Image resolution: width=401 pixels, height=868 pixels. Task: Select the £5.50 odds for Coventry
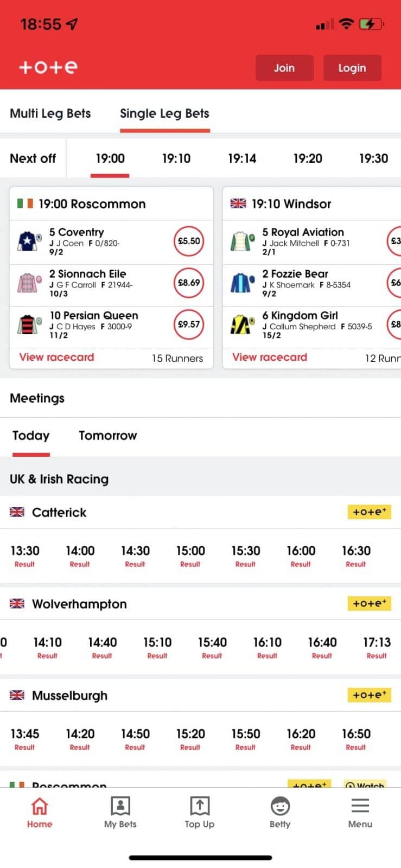pyautogui.click(x=189, y=241)
